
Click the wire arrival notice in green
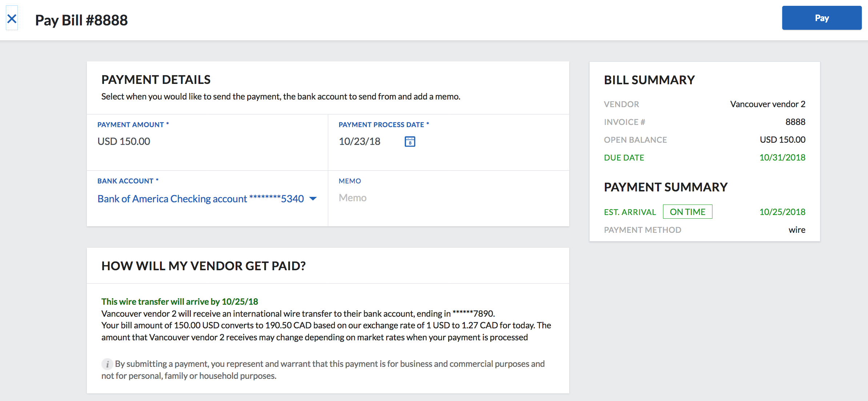click(x=180, y=301)
